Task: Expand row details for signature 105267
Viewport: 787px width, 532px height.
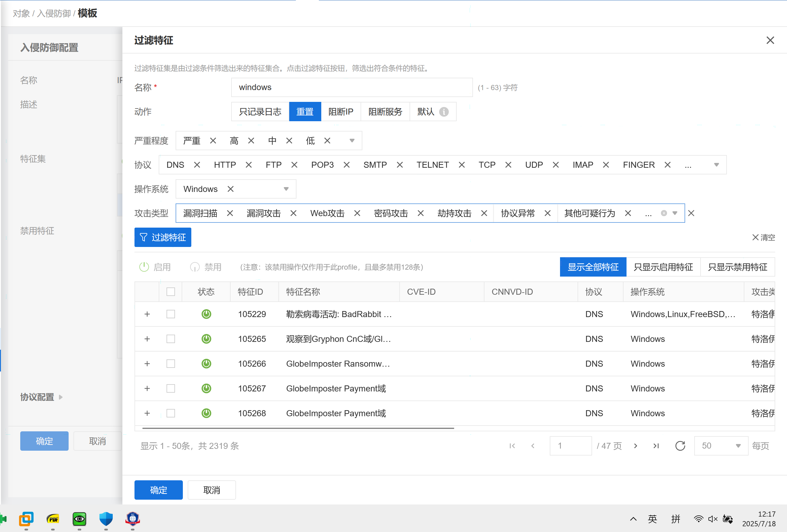Action: point(147,388)
